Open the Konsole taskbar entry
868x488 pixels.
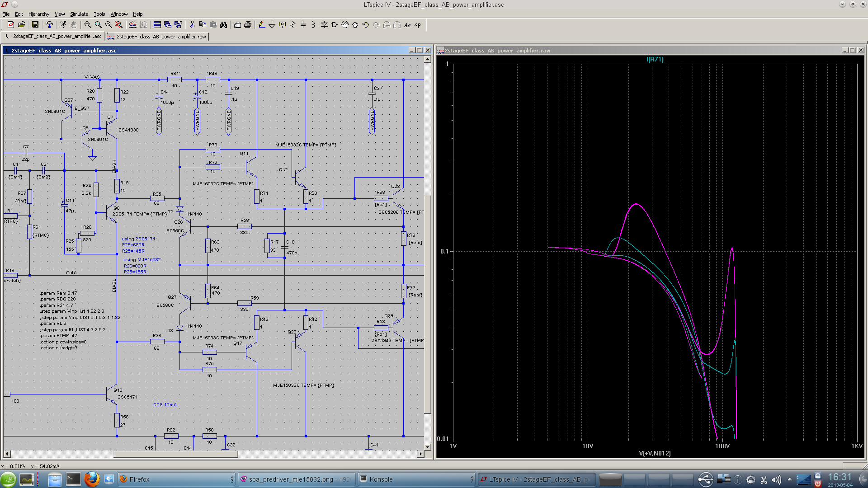416,479
